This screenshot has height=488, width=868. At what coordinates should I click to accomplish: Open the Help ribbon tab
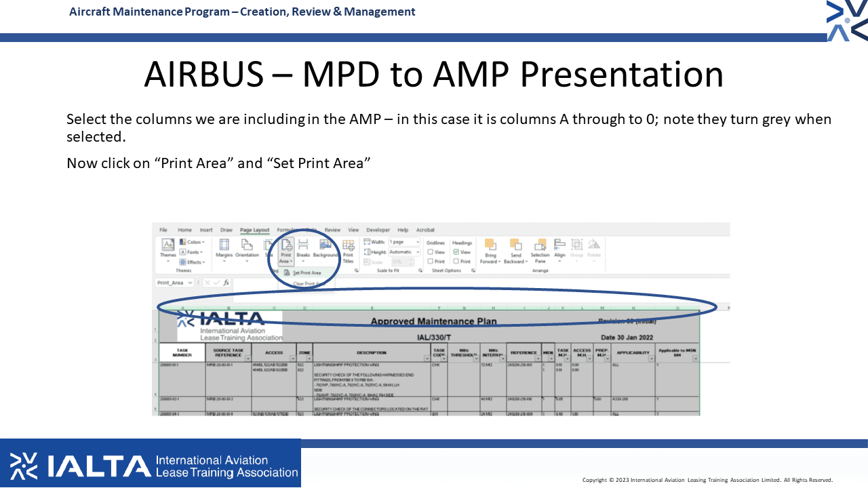click(403, 230)
